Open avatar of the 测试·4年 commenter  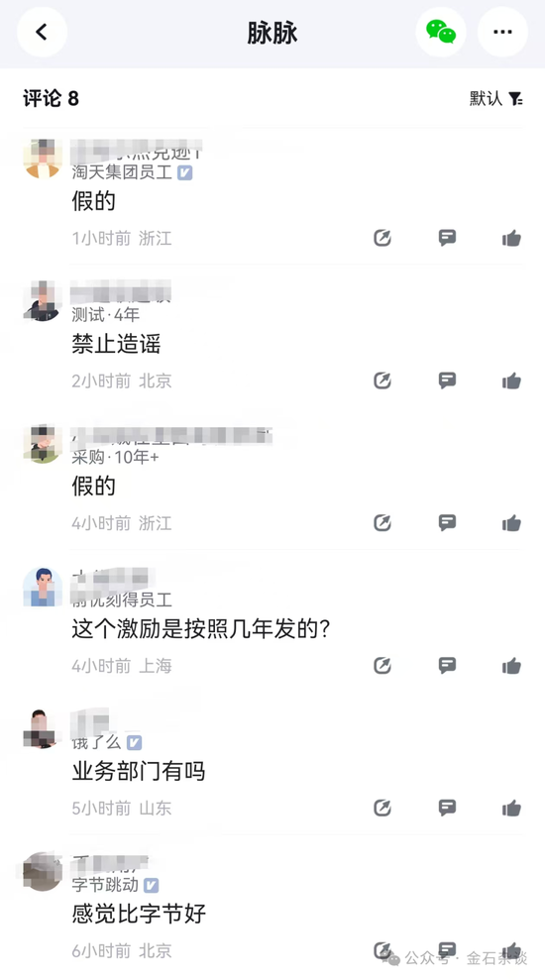[42, 301]
